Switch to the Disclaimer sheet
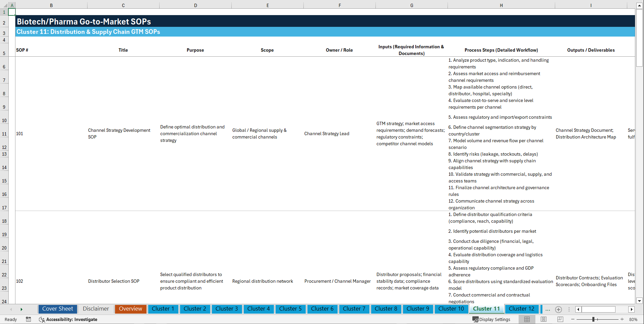644x324 pixels. [x=96, y=309]
